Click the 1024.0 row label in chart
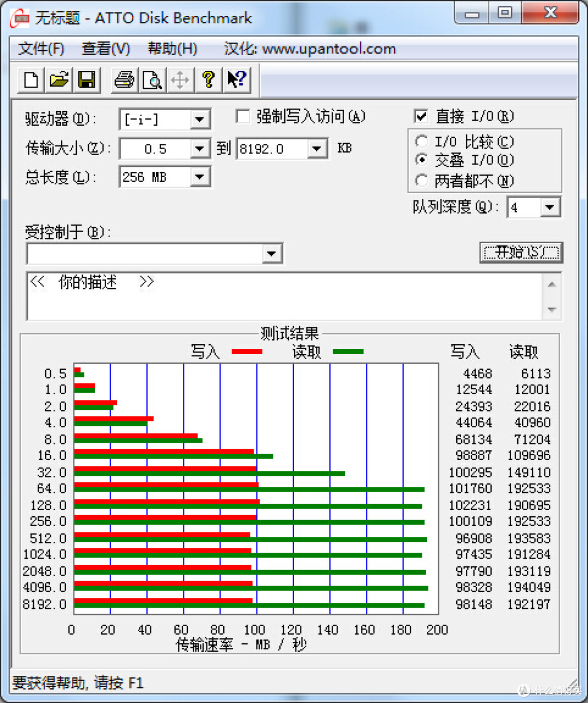588x703 pixels. pyautogui.click(x=45, y=554)
